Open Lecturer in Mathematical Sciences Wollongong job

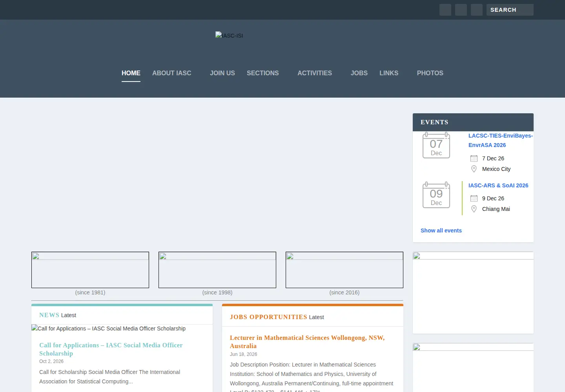pos(307,342)
